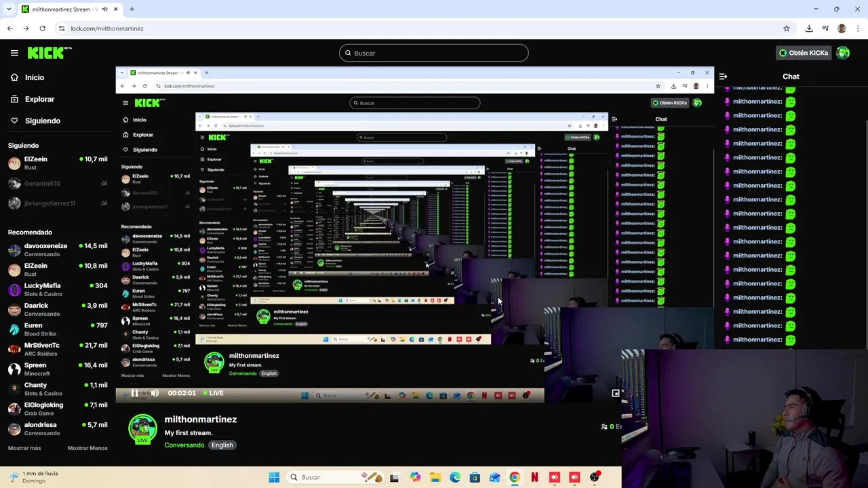Open File Explorer from the taskbar
Screen dimensions: 868x488
click(435, 477)
